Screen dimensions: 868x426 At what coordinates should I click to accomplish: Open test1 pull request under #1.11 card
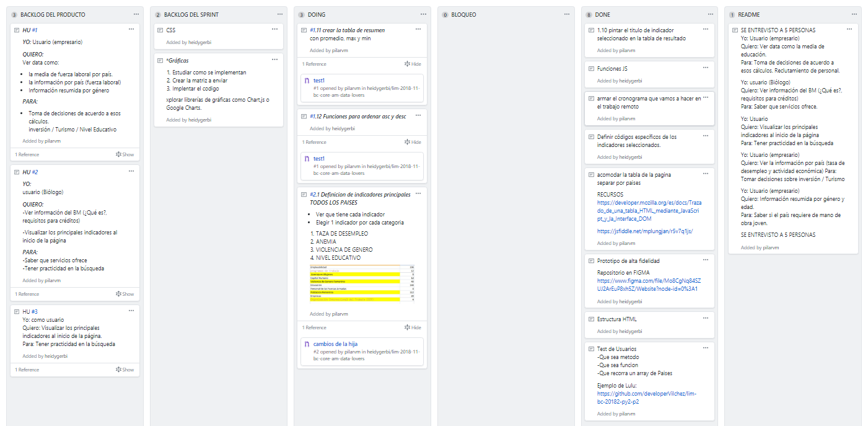[319, 81]
